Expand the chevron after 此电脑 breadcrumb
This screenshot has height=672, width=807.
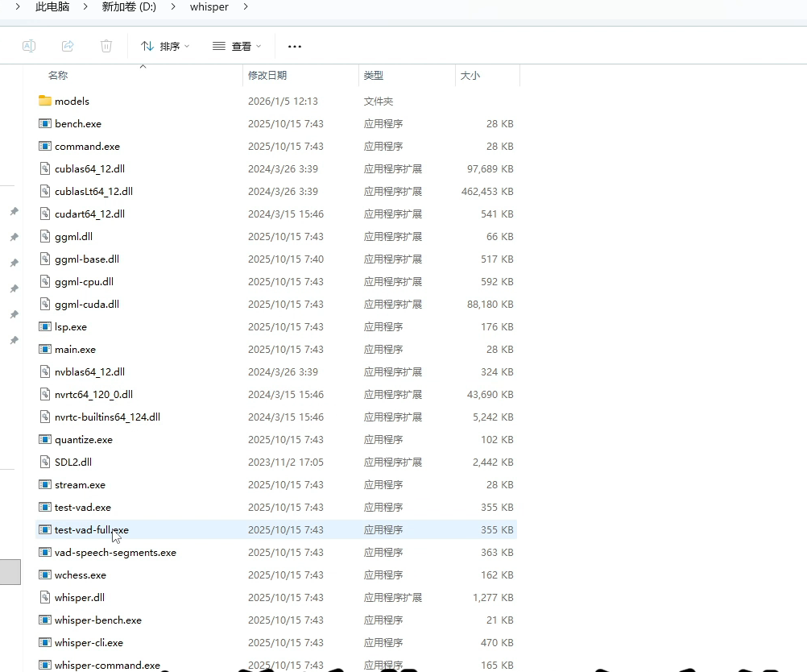click(85, 6)
